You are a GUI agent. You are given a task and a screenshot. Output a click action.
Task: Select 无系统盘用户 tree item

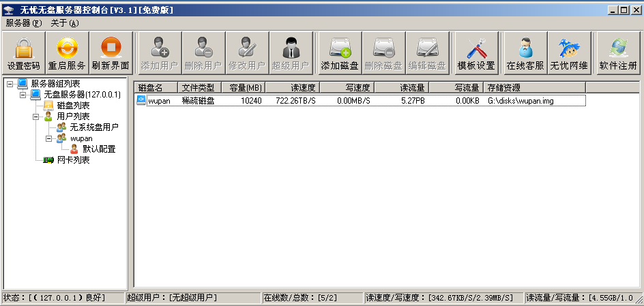pos(94,127)
